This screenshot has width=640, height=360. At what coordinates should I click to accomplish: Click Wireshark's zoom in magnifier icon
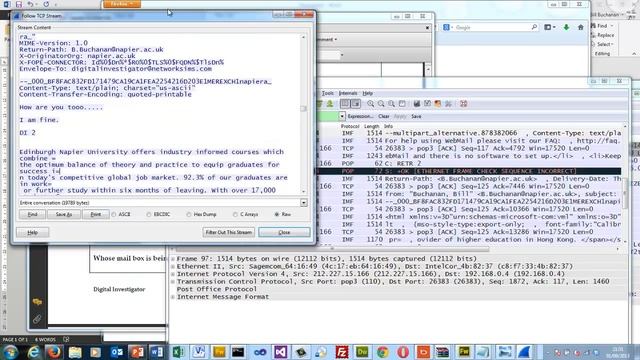pos(370,104)
